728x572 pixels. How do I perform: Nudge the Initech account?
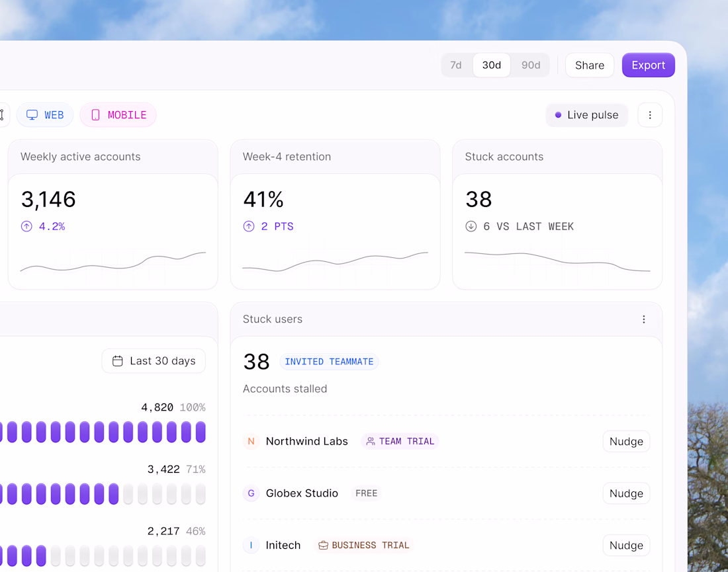coord(626,545)
